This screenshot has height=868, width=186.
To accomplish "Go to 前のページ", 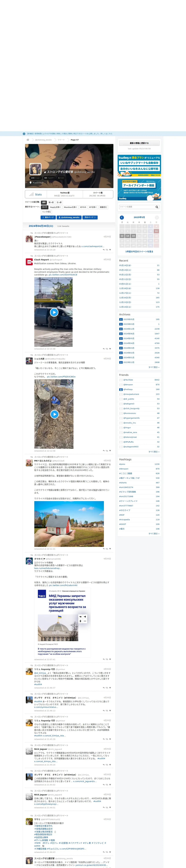I will click(48, 217).
